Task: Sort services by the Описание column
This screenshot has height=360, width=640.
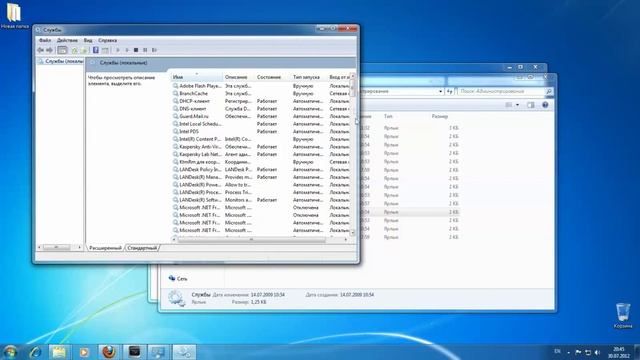Action: coord(239,77)
